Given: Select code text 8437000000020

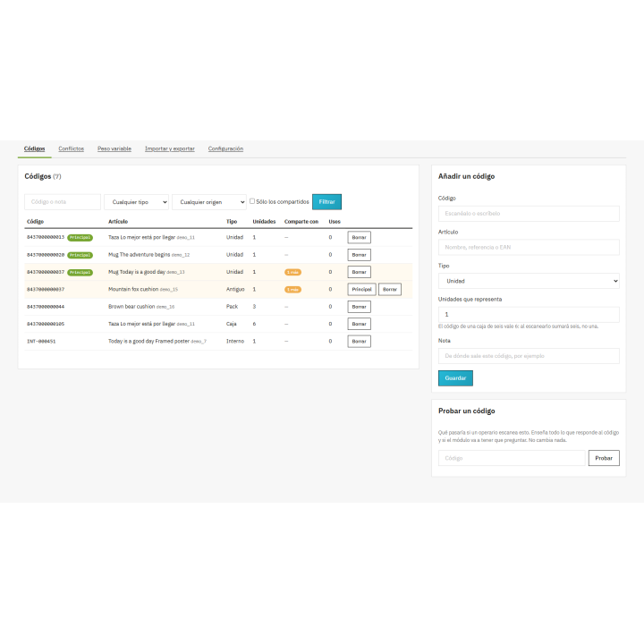Looking at the screenshot, I should (46, 255).
